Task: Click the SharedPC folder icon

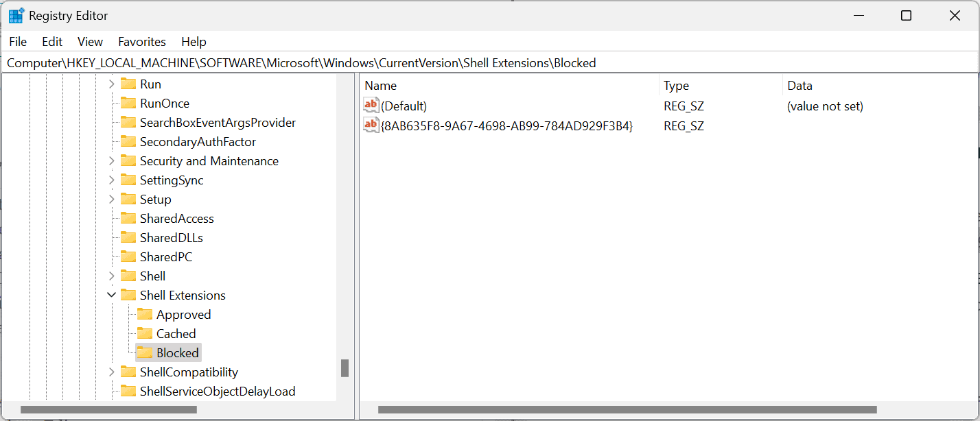Action: pos(128,256)
